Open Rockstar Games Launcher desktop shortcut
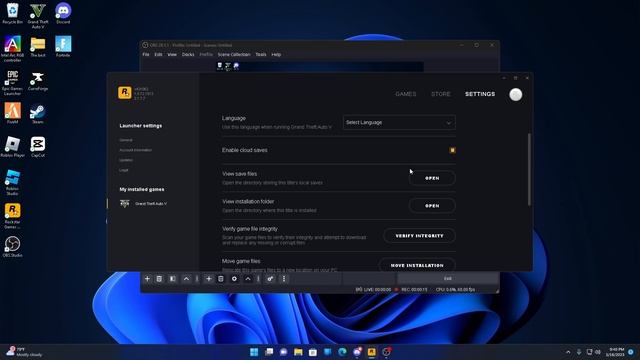640x360 pixels. coord(13,216)
